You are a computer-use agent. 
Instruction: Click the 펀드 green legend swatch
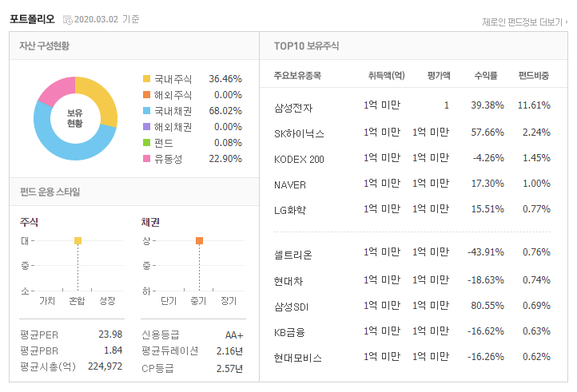click(x=146, y=143)
